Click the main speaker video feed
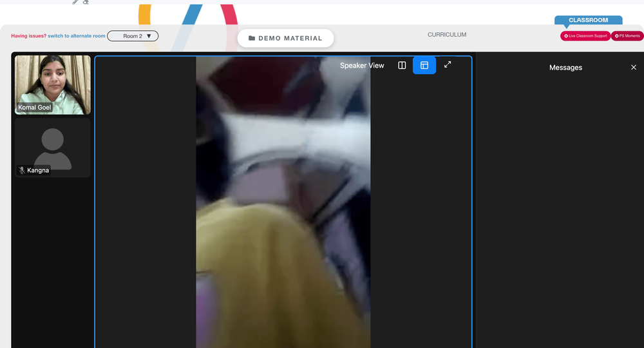644x348 pixels. coord(283,202)
